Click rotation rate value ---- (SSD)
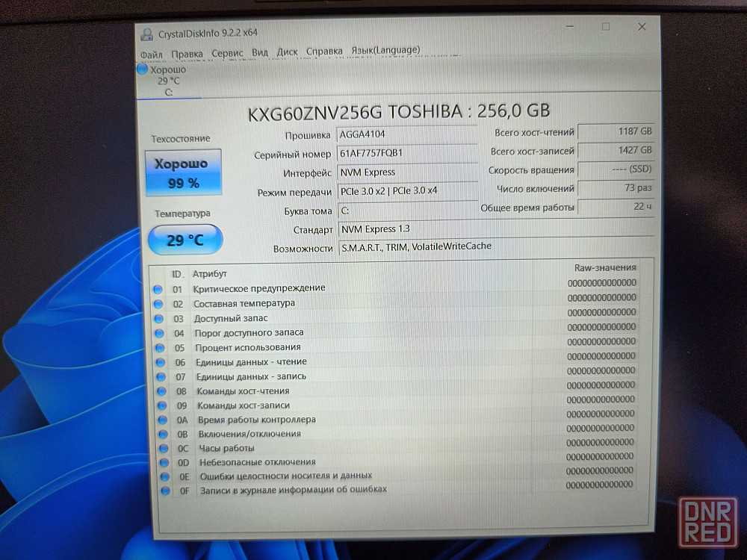 (616, 169)
